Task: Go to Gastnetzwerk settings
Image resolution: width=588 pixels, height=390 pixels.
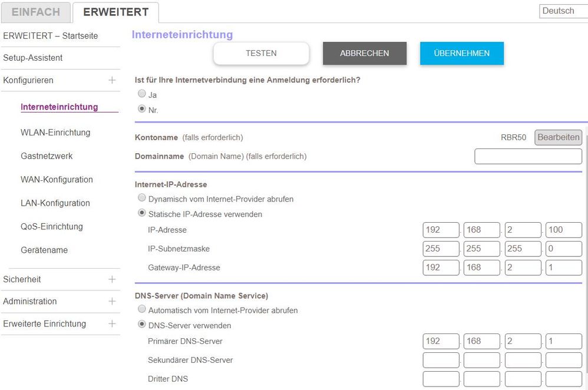Action: [x=47, y=156]
